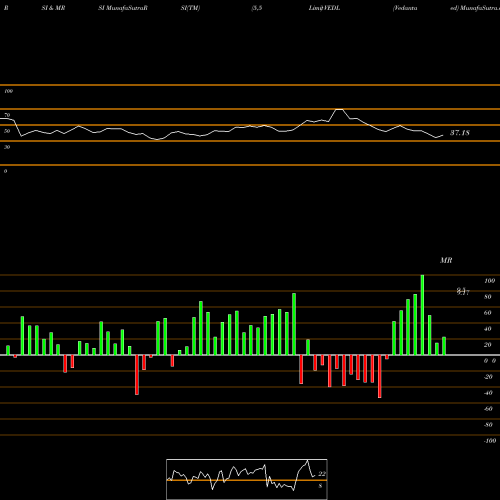Select the MR panel title label

446,260
